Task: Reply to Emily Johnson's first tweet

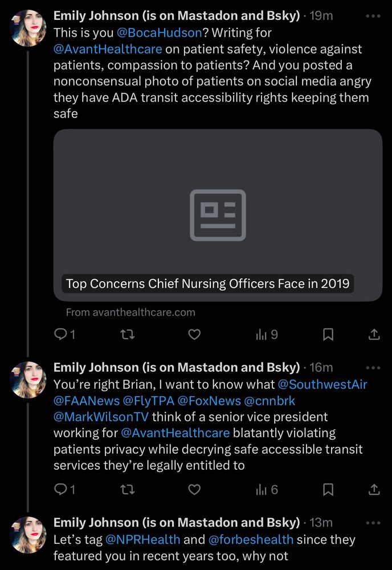Action: coord(61,335)
